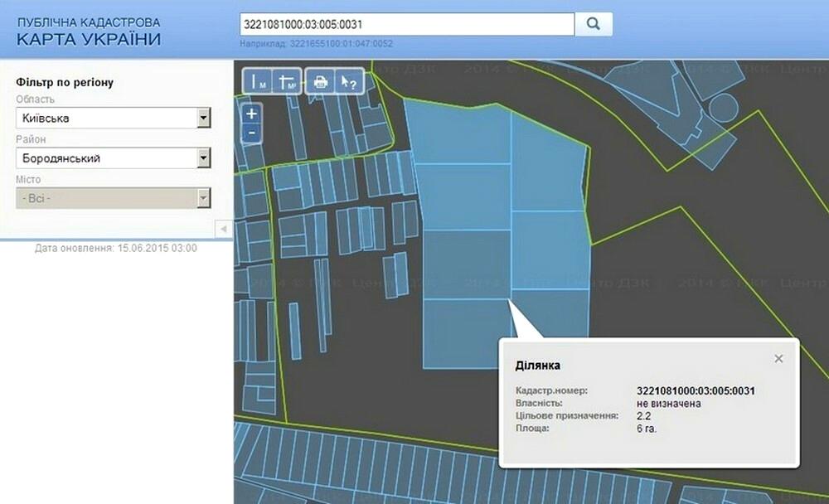Zoom in on the map
The width and height of the screenshot is (829, 504).
(252, 114)
